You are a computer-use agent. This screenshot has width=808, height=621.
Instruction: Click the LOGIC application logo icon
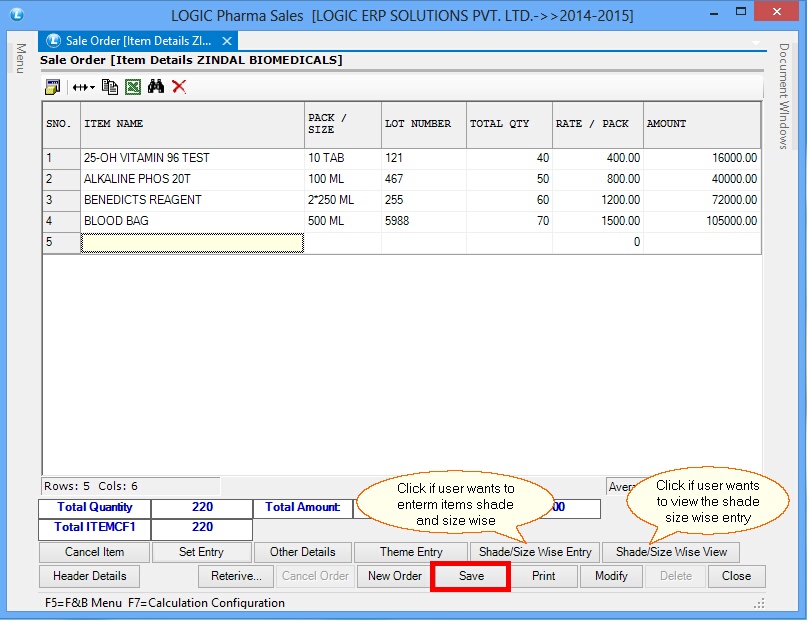pyautogui.click(x=17, y=14)
